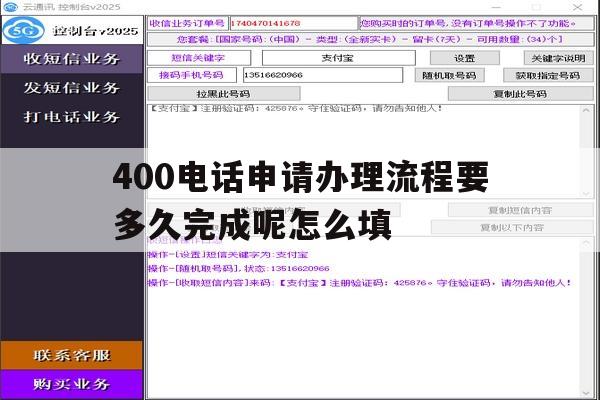Click 获取指定号码 button

coord(548,75)
